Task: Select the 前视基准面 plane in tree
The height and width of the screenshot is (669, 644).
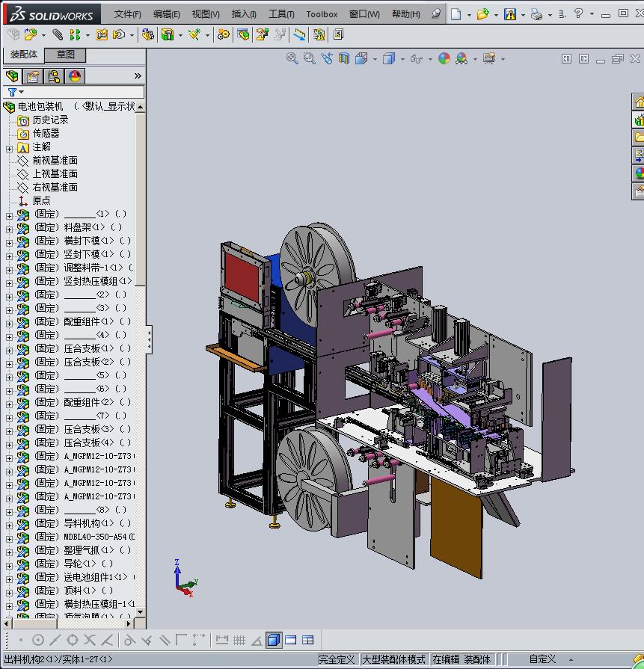Action: [x=55, y=161]
